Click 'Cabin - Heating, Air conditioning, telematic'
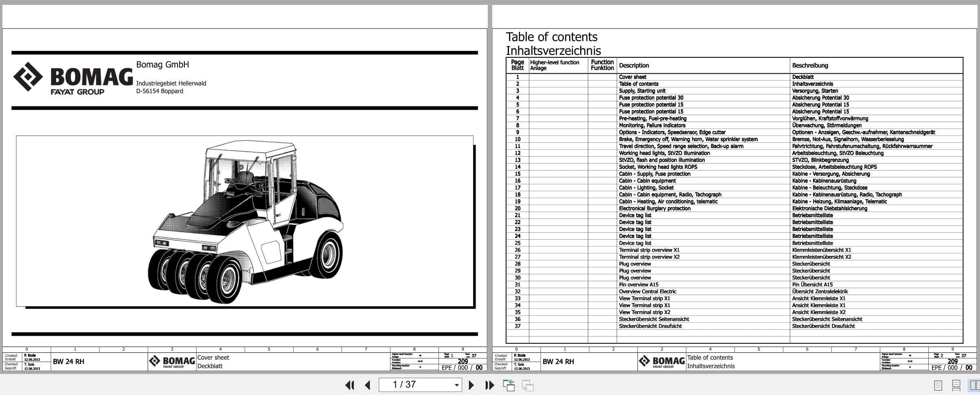Viewport: 980px width, 395px height. click(668, 201)
